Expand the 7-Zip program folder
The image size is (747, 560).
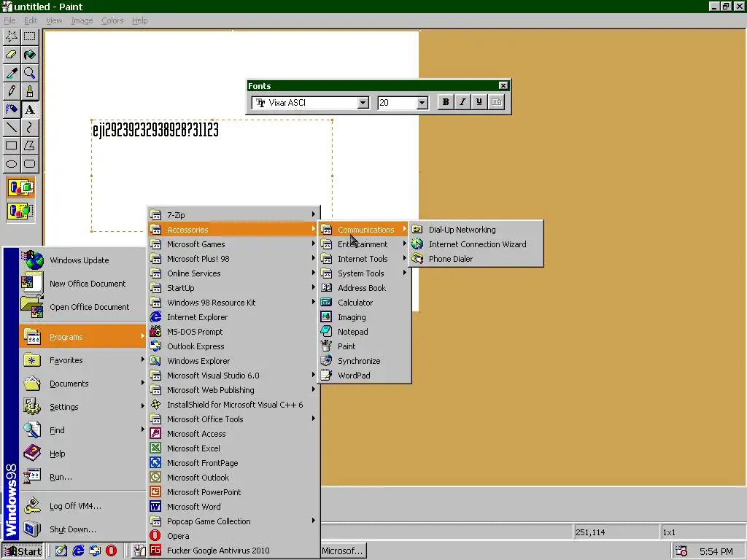(233, 215)
